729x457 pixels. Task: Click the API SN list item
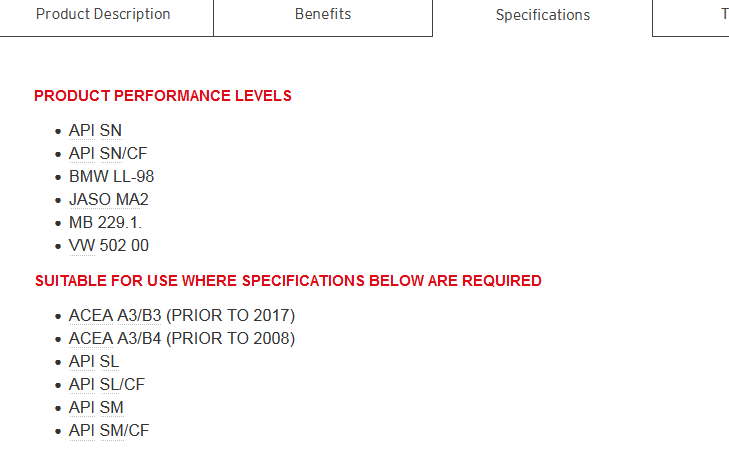(x=95, y=130)
